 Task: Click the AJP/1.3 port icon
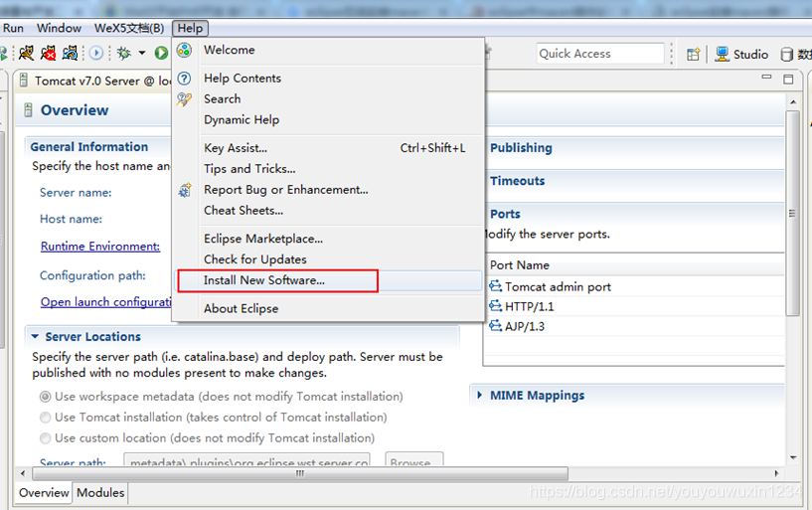pos(496,326)
